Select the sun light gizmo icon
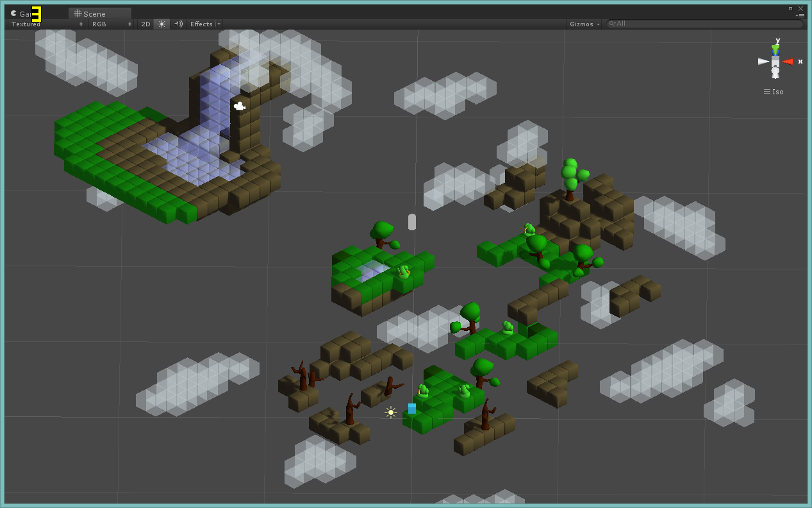Viewport: 812px width, 508px height. click(x=391, y=412)
